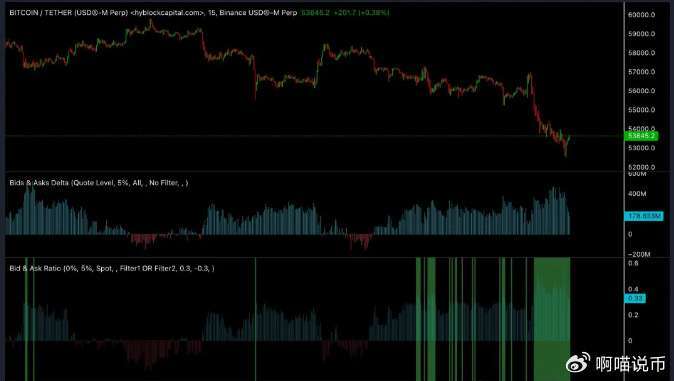The image size is (674, 381).
Task: Open the Bids & Asks Delta indicator label
Action: [99, 183]
